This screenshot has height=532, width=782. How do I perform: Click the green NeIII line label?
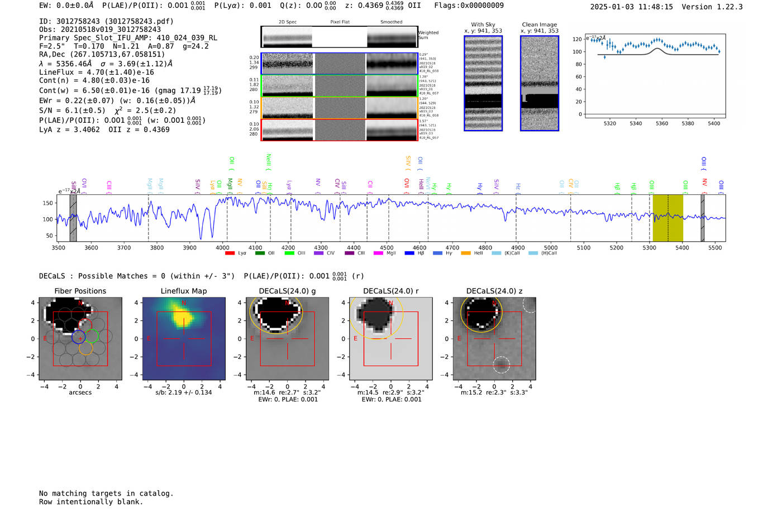click(x=269, y=161)
